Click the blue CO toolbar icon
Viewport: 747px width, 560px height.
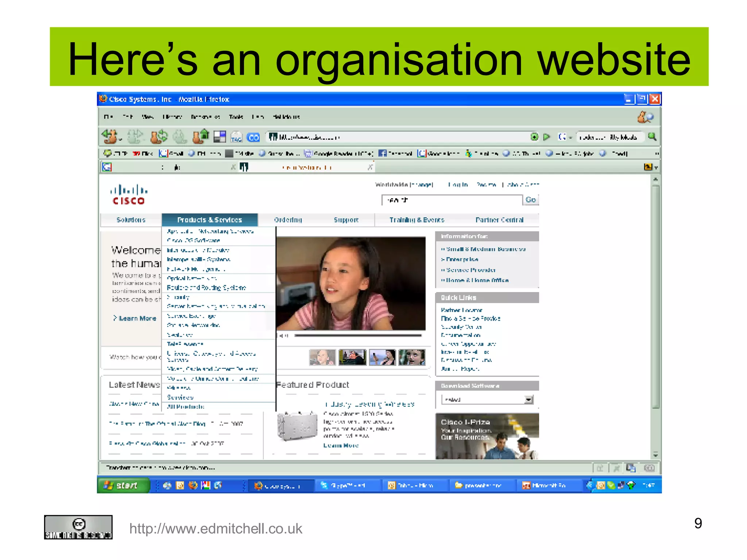click(253, 137)
